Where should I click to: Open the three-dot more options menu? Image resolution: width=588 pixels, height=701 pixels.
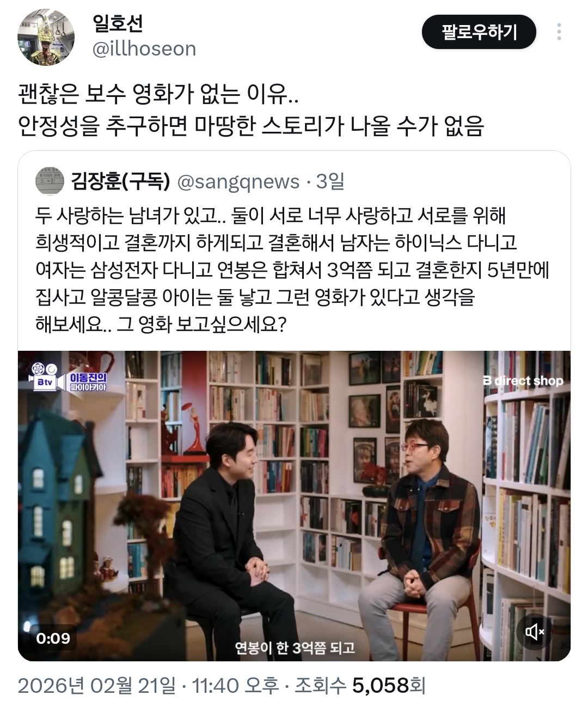coord(559,32)
